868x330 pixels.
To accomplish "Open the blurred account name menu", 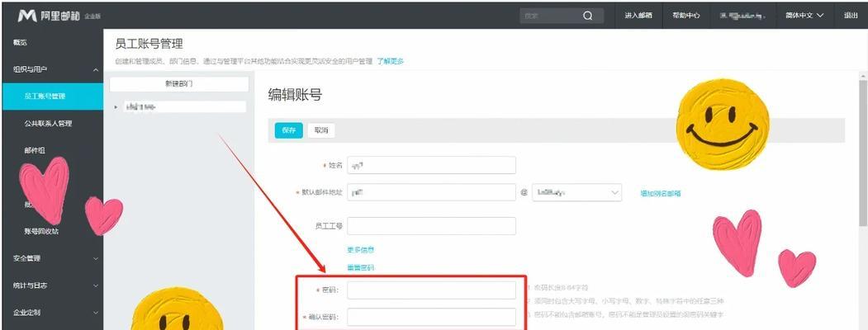I will [742, 16].
